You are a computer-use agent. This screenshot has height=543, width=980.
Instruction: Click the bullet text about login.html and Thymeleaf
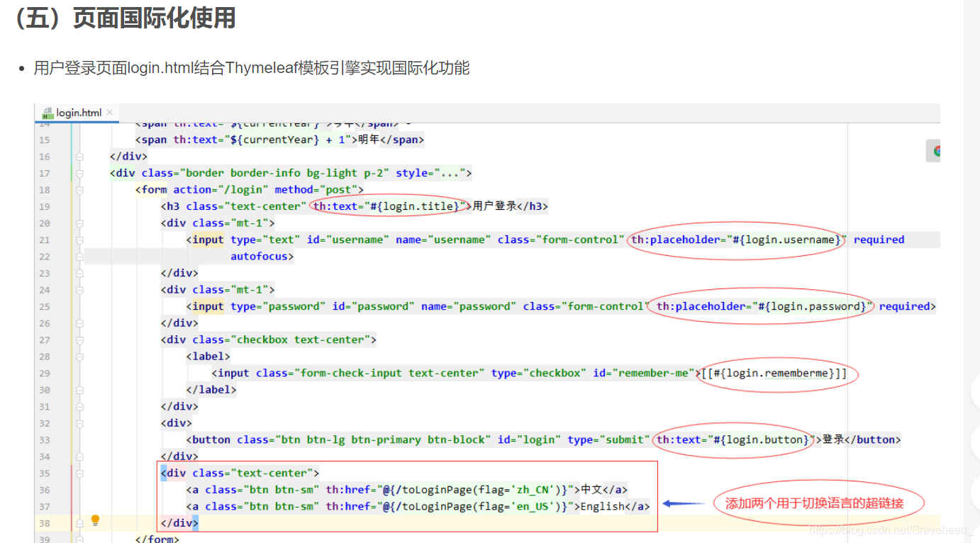coord(252,68)
